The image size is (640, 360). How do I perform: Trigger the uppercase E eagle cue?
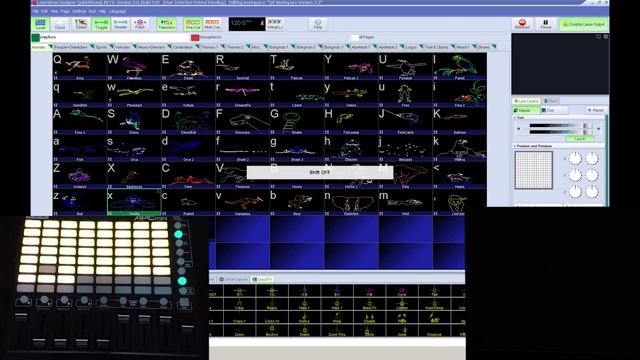coord(188,66)
